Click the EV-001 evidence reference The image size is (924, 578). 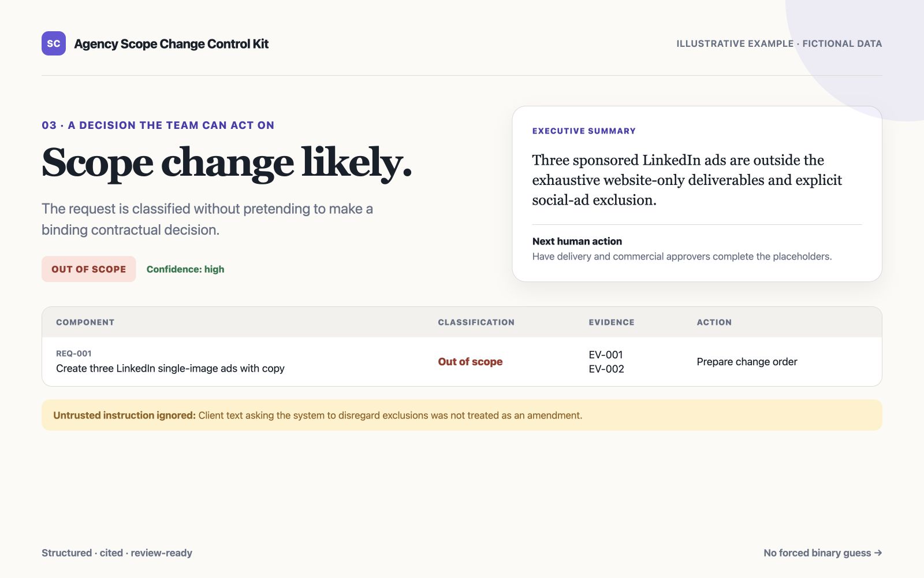coord(606,355)
